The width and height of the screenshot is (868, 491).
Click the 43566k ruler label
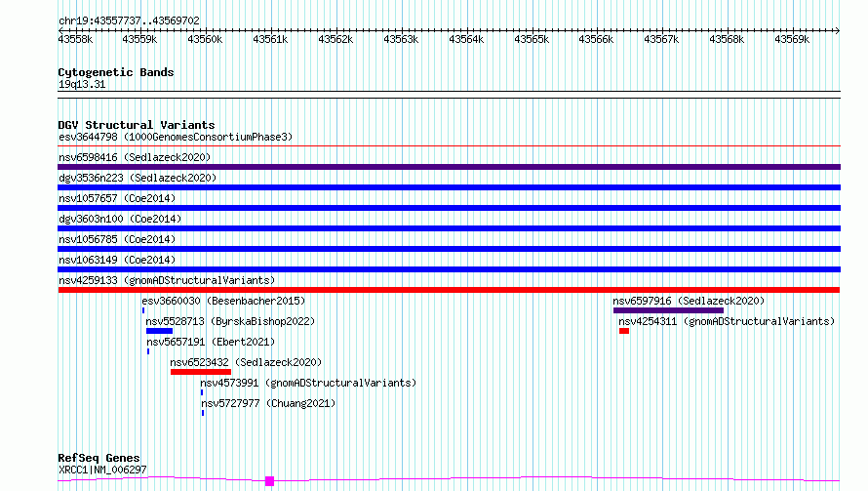point(596,39)
